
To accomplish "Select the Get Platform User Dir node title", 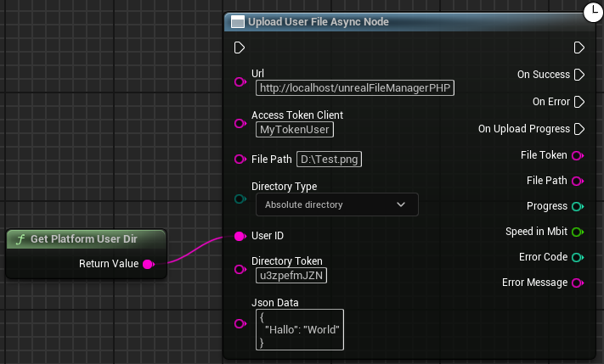I will [x=83, y=239].
